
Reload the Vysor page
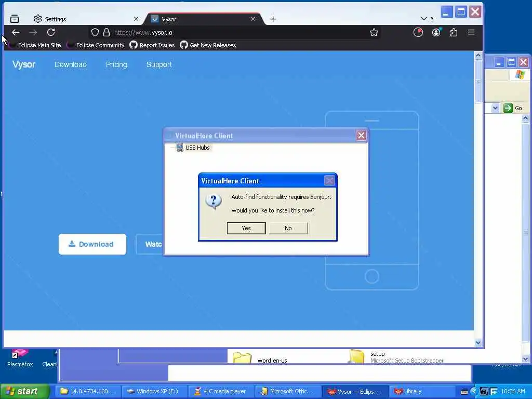tap(51, 33)
